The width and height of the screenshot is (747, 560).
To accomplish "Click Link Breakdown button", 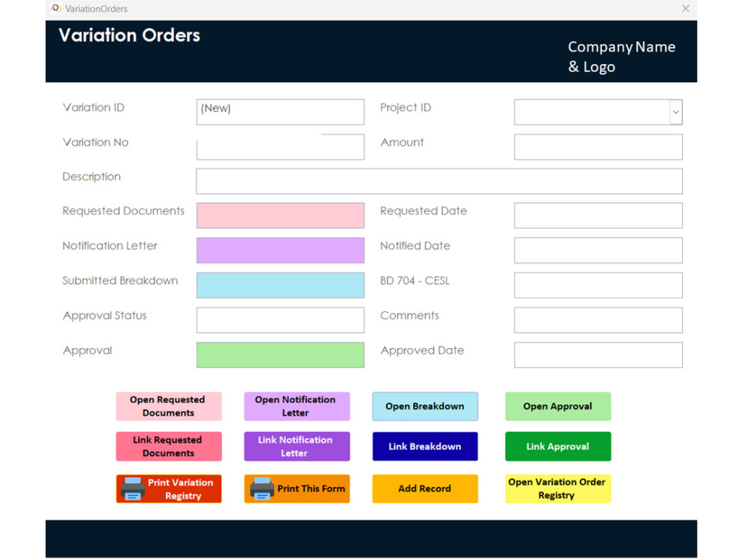I will coord(425,447).
